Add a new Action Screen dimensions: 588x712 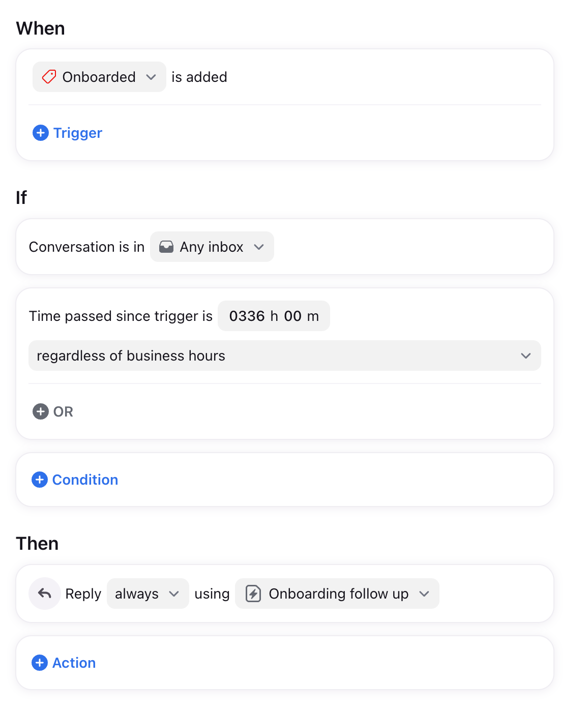click(x=64, y=663)
